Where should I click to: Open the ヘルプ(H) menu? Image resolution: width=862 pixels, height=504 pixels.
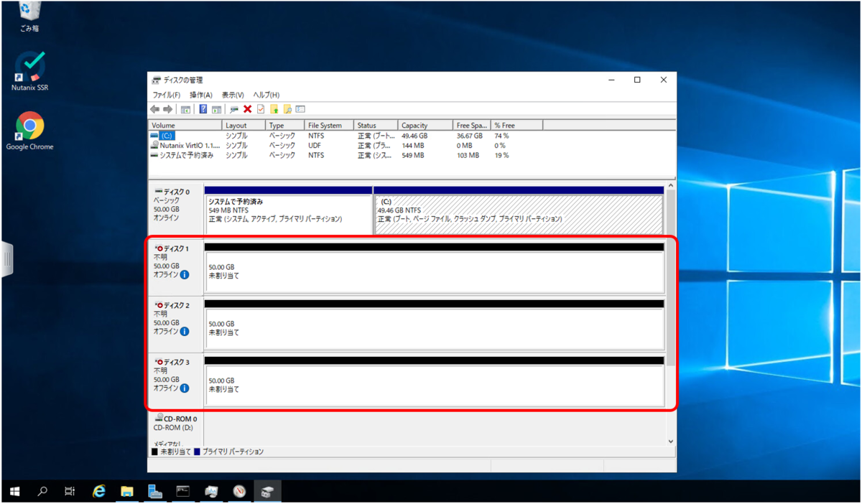pos(266,95)
